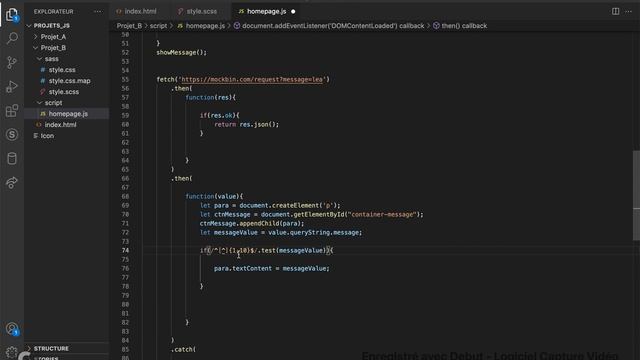Select homepage.js in the explorer tree
The width and height of the screenshot is (640, 360).
point(67,114)
